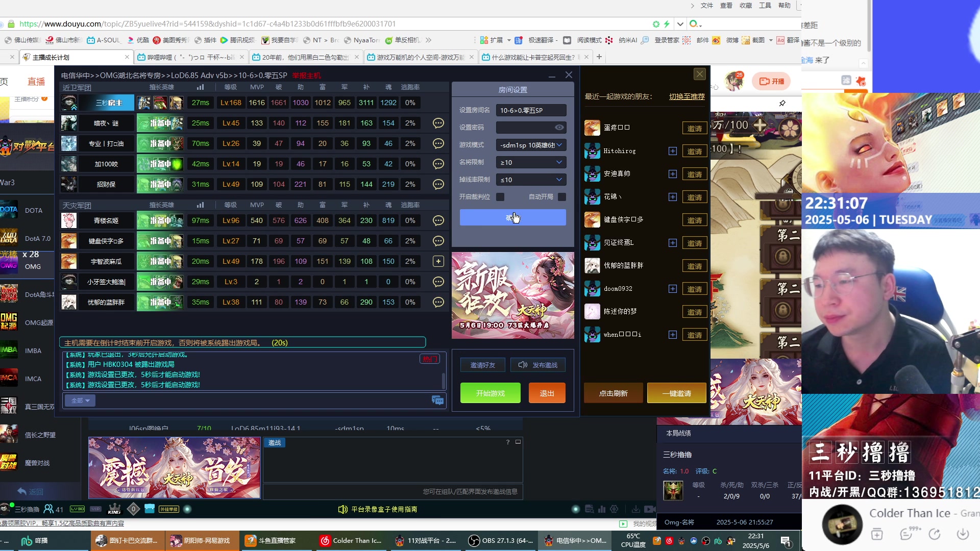Screen dimensions: 980x551
Task: Click 开始游戏 button
Action: click(491, 393)
